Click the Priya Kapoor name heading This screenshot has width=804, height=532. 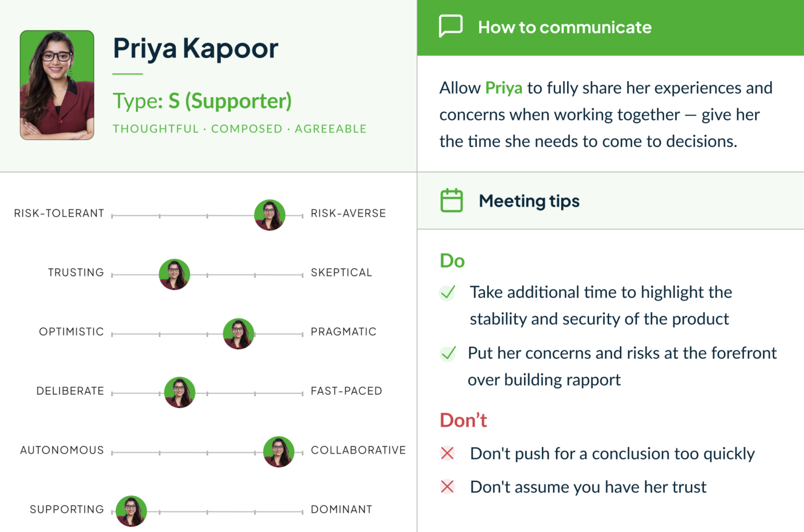coord(195,48)
